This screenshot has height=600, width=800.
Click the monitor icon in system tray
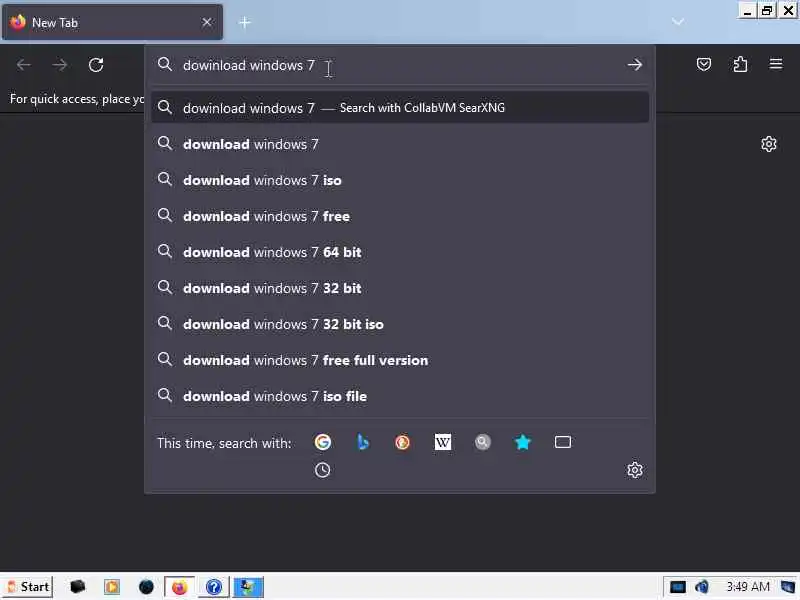point(678,587)
